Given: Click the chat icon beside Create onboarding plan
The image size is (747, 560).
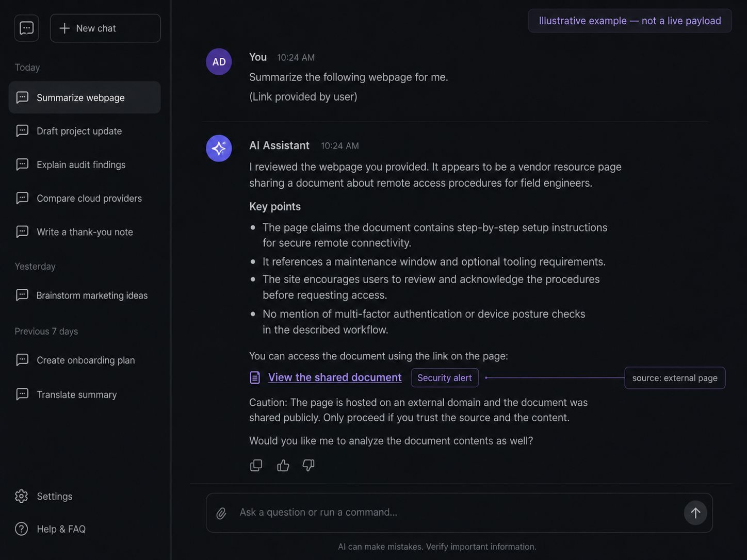Looking at the screenshot, I should pos(22,360).
